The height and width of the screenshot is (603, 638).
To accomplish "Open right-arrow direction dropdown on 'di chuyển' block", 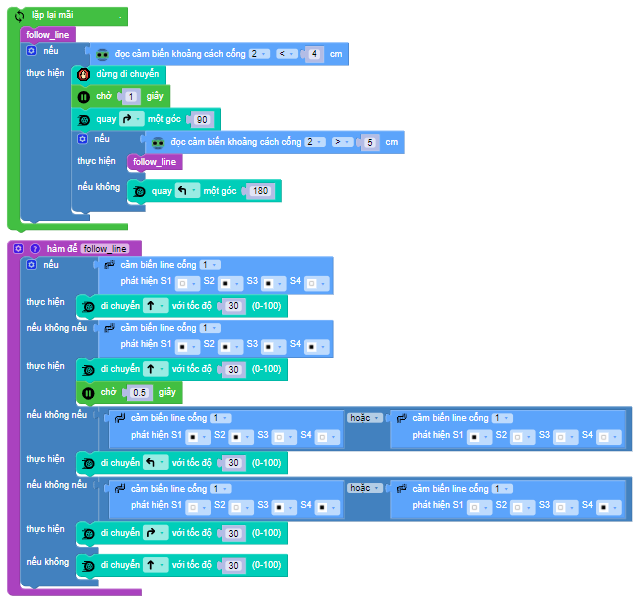I will pos(155,533).
